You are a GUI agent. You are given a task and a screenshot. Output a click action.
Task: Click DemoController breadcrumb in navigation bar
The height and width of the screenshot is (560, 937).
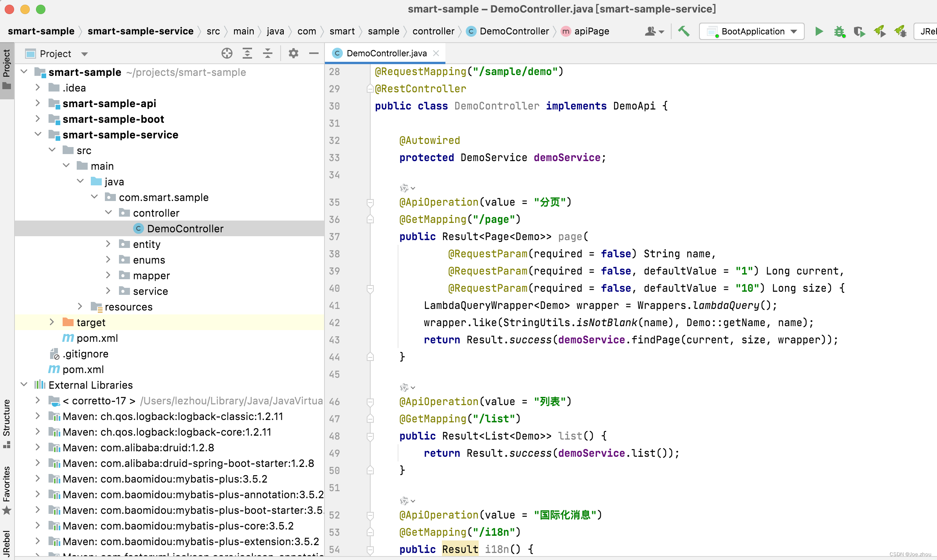pyautogui.click(x=514, y=31)
